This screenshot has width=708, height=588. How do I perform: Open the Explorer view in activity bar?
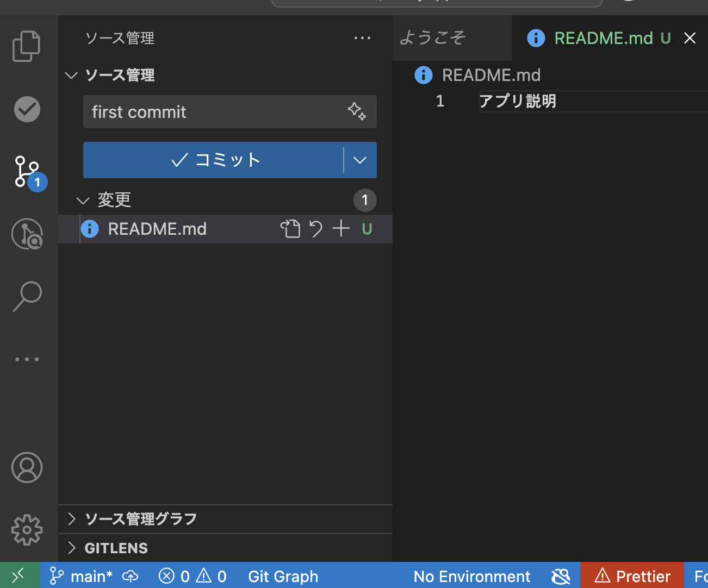[x=27, y=46]
